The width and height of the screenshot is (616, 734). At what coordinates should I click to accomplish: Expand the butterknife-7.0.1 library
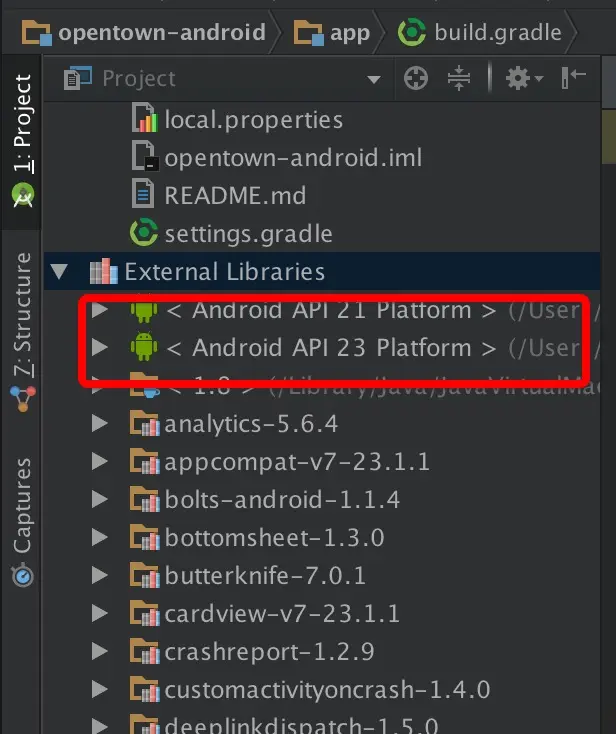coord(100,575)
